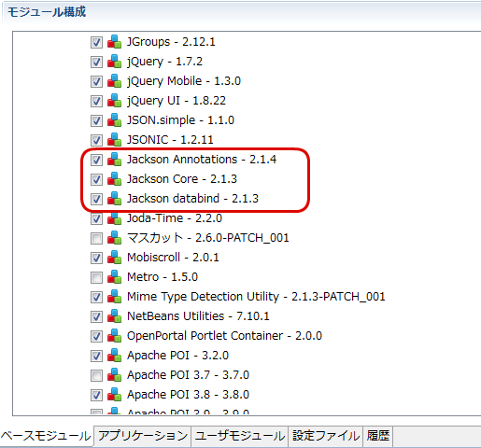Viewport: 481px width, 448px height.
Task: Toggle the jQuery Mobile - 1.3.0 checkbox
Action: pyautogui.click(x=96, y=82)
